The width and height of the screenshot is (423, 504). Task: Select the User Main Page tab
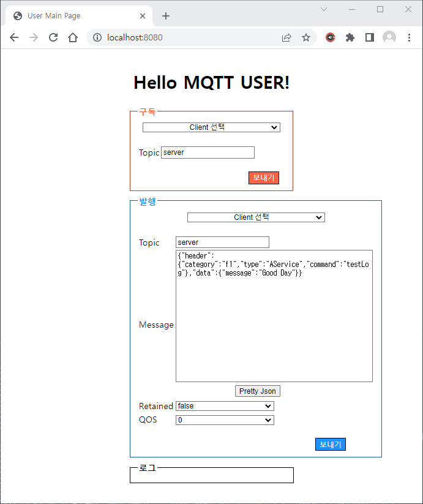pyautogui.click(x=79, y=16)
